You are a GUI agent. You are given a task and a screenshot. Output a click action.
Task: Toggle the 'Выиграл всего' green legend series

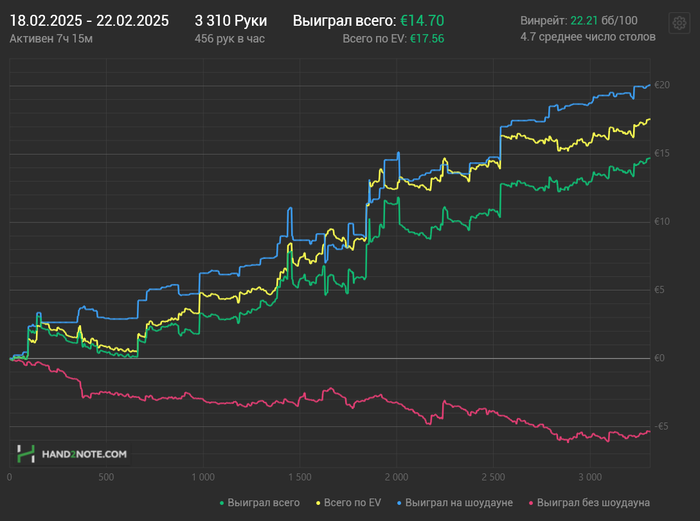click(x=259, y=503)
